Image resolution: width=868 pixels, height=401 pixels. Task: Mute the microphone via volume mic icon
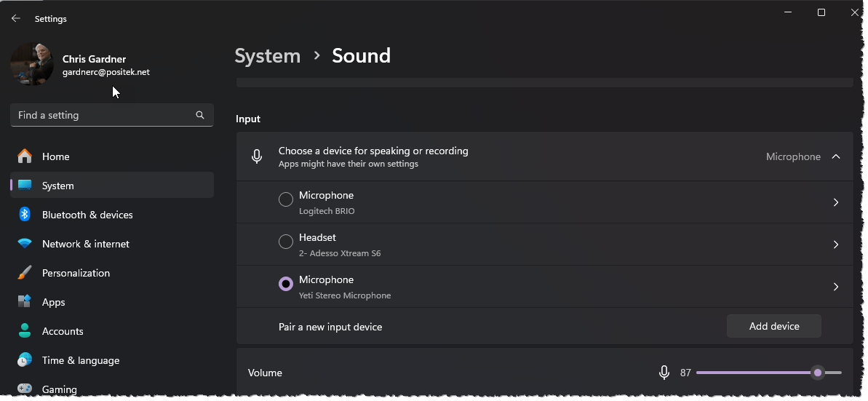coord(664,373)
